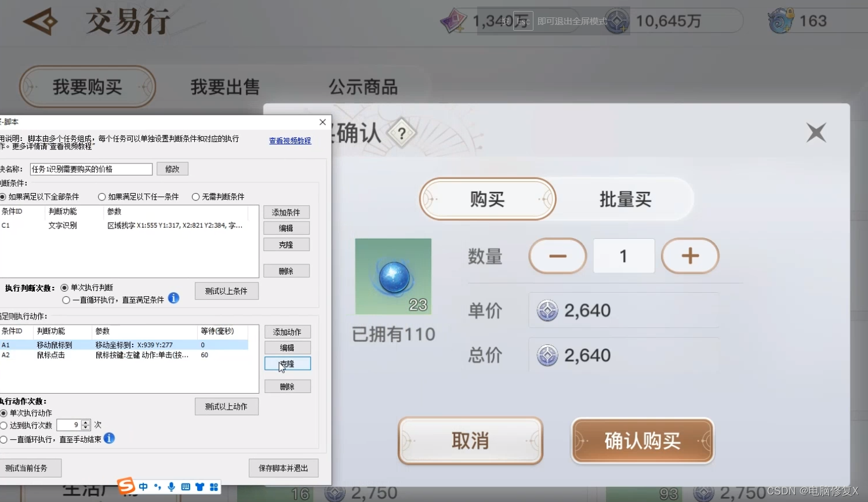The image size is (868, 502).
Task: Close the purchase confirmation dialog
Action: [x=816, y=133]
